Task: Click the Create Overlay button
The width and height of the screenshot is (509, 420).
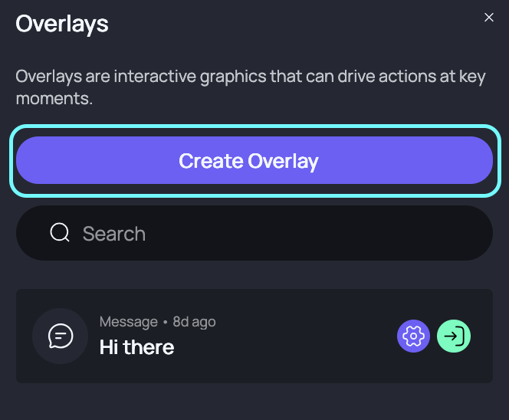Action: coord(254,160)
